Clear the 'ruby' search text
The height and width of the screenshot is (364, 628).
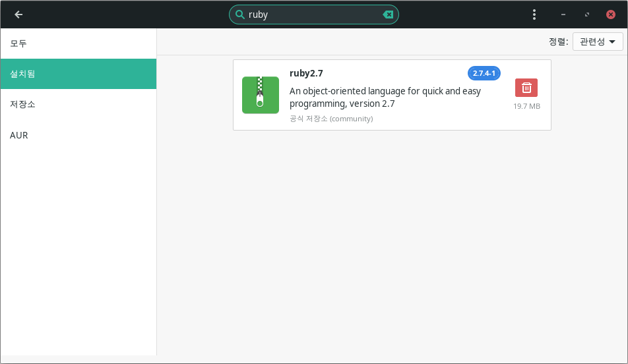(389, 15)
